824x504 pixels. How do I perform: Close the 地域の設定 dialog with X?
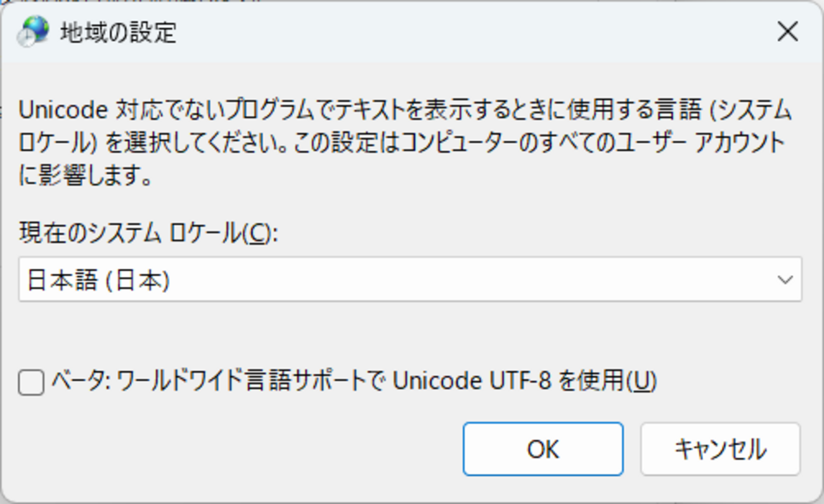(787, 32)
